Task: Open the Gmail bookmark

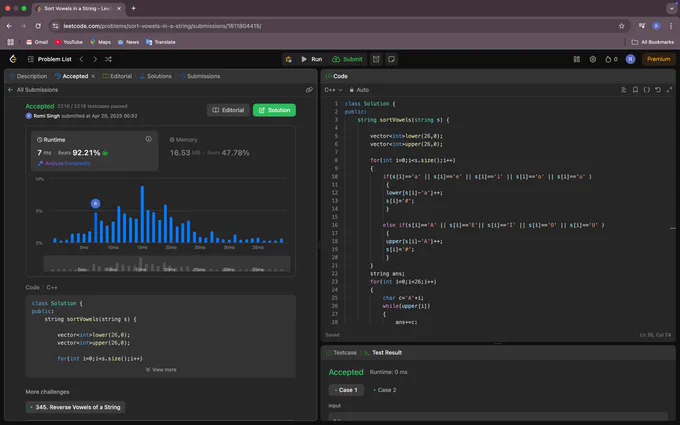Action: pos(37,42)
